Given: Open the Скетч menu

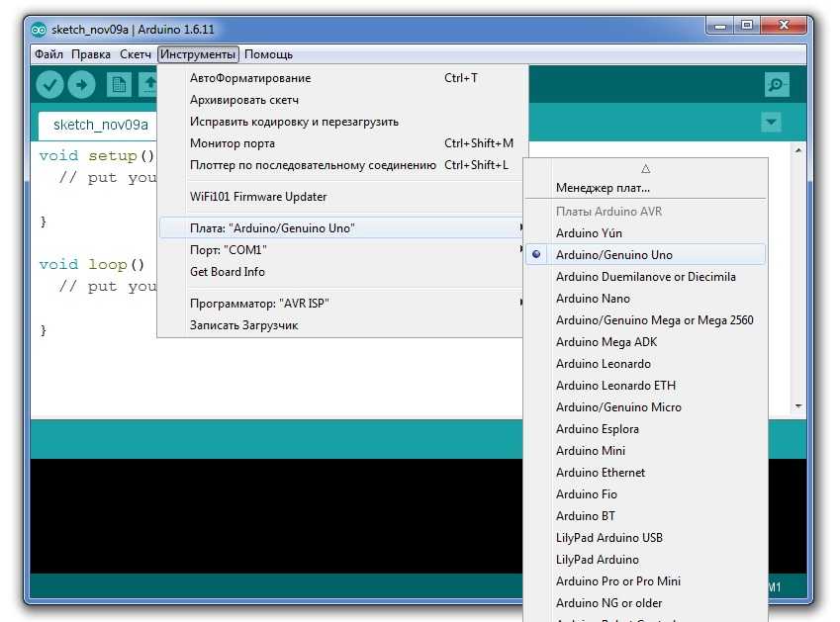Looking at the screenshot, I should click(x=136, y=54).
